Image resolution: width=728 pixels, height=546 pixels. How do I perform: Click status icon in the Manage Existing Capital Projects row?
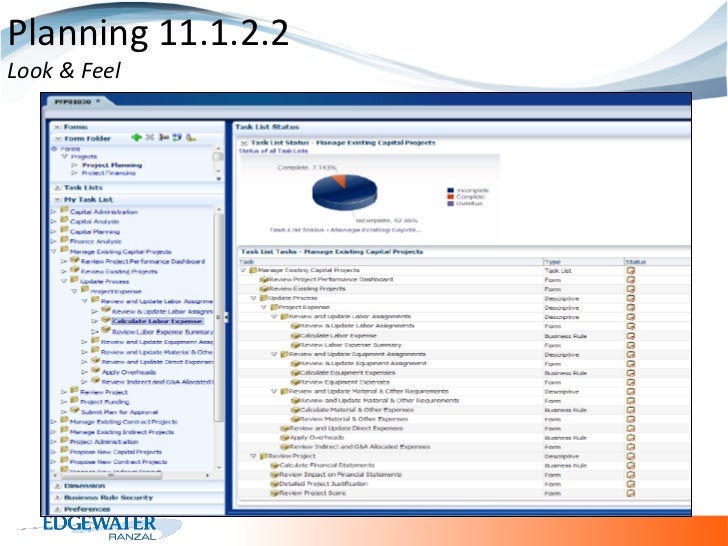(630, 271)
